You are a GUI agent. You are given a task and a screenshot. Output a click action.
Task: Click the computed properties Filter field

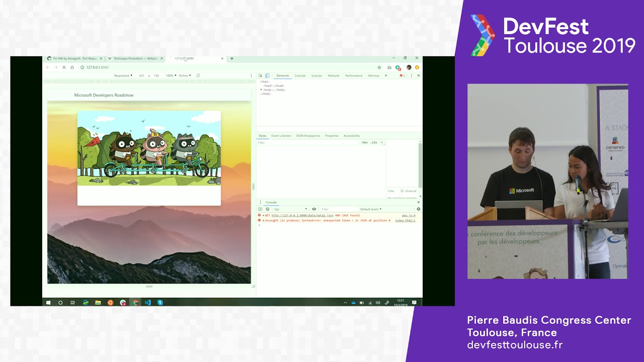[x=391, y=191]
